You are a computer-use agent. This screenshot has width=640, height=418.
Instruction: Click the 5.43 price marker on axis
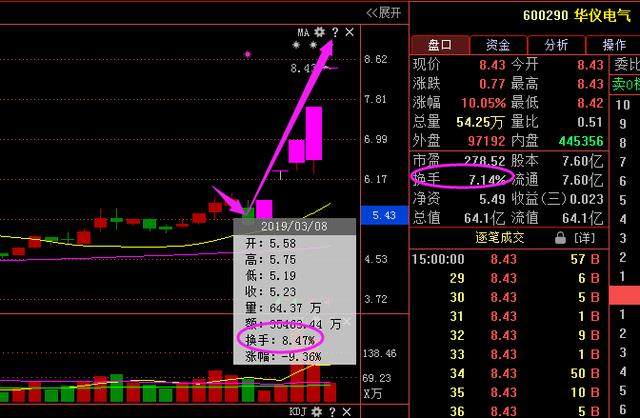coord(383,215)
